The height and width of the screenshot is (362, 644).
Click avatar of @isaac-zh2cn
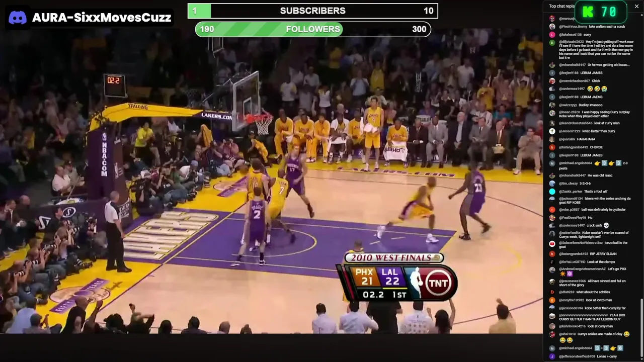552,113
